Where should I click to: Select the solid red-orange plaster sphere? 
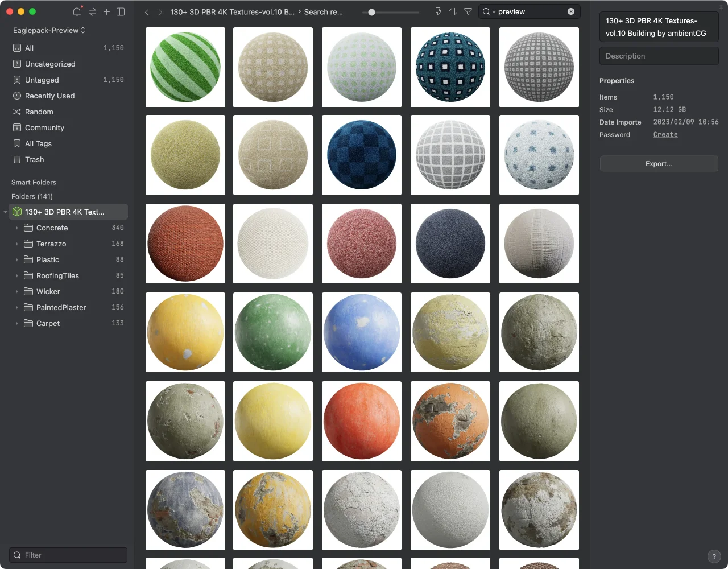pos(362,421)
